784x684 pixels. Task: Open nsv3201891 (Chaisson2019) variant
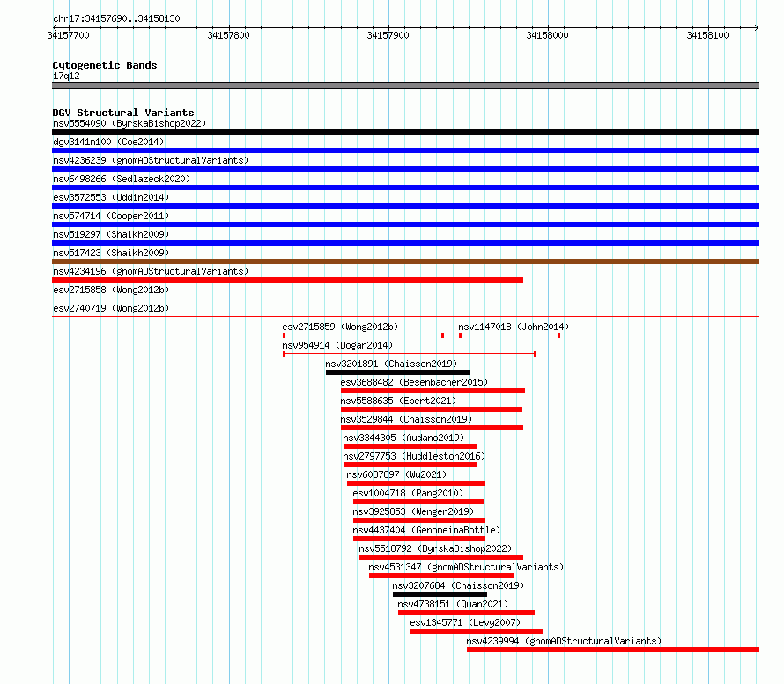coord(391,364)
